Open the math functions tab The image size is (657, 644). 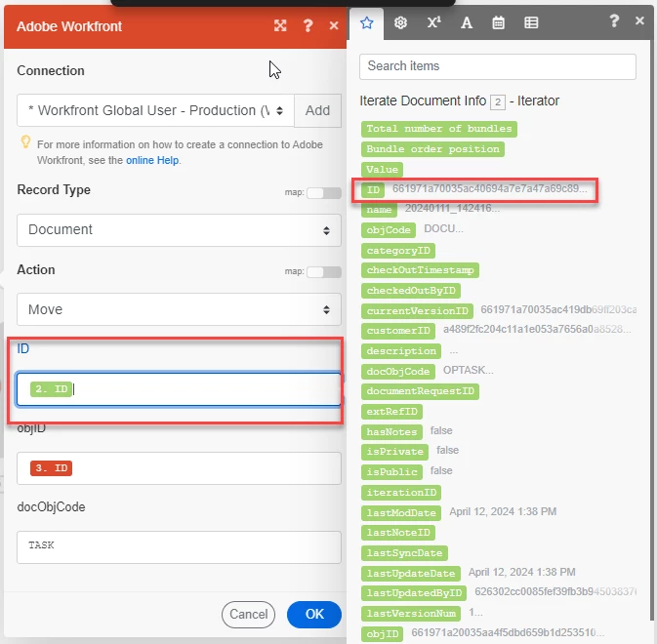click(x=433, y=22)
